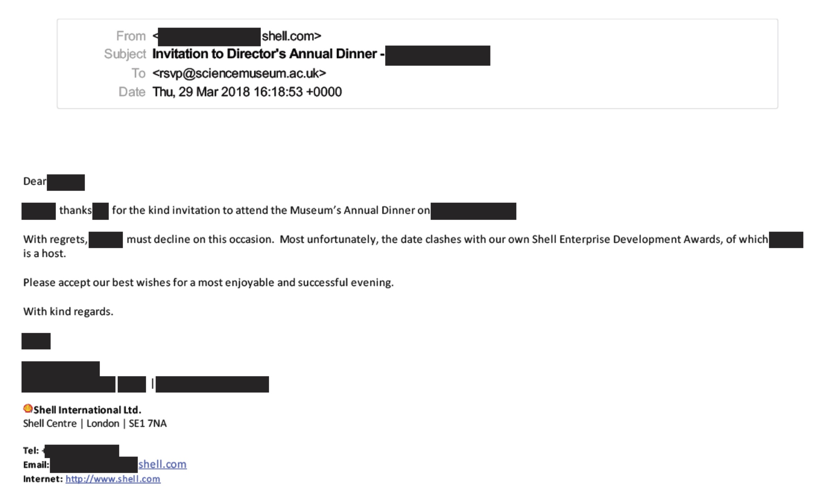The height and width of the screenshot is (504, 822).
Task: Click the Shell International Ltd. company name
Action: pyautogui.click(x=87, y=410)
